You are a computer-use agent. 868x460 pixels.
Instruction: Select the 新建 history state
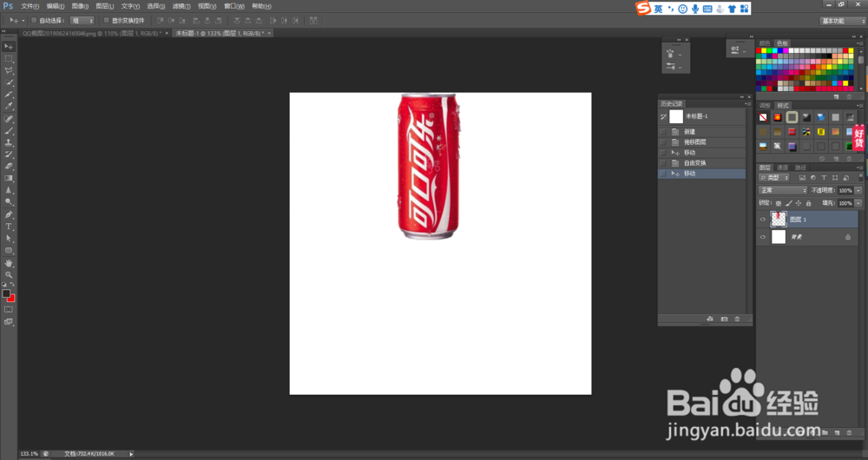701,132
